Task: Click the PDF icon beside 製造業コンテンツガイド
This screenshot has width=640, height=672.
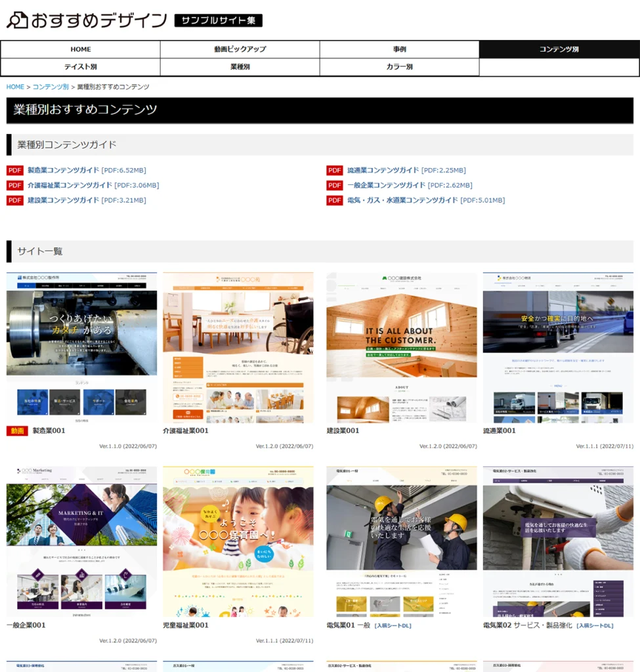Action: tap(15, 171)
